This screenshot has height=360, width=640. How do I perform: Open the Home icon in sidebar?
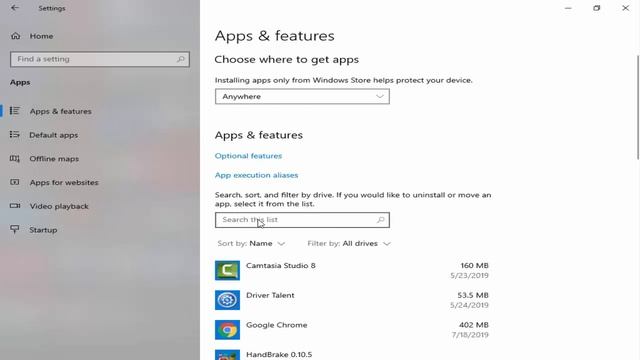click(16, 36)
